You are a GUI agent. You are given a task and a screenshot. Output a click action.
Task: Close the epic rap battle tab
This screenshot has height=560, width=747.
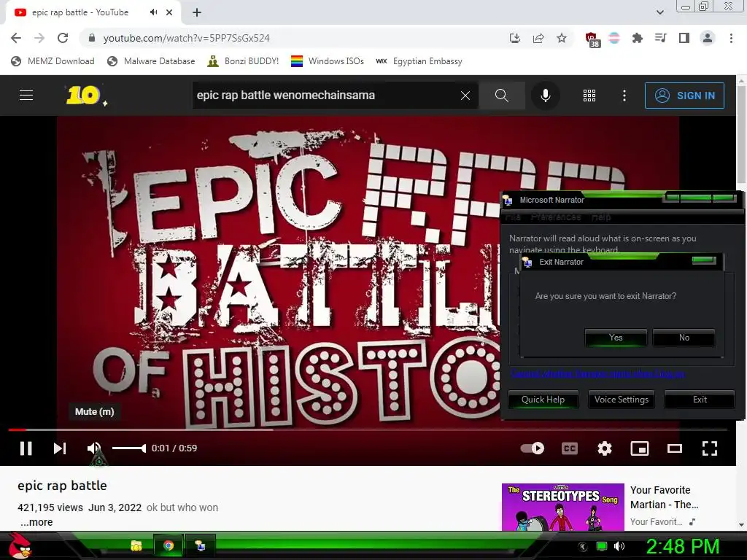tap(169, 12)
